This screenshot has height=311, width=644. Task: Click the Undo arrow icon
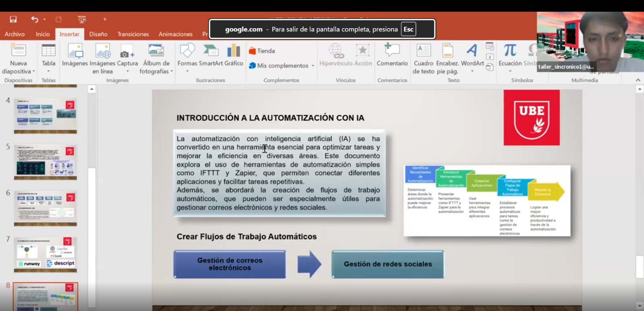[x=35, y=19]
